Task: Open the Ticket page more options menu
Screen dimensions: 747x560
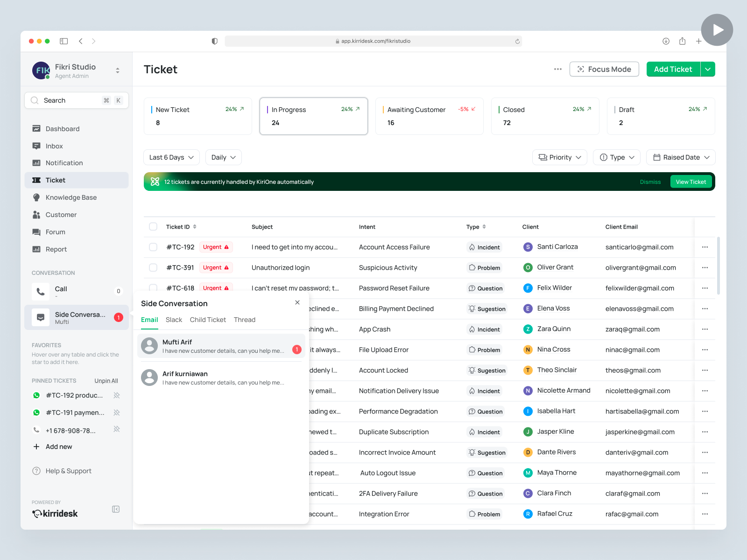Action: click(558, 69)
